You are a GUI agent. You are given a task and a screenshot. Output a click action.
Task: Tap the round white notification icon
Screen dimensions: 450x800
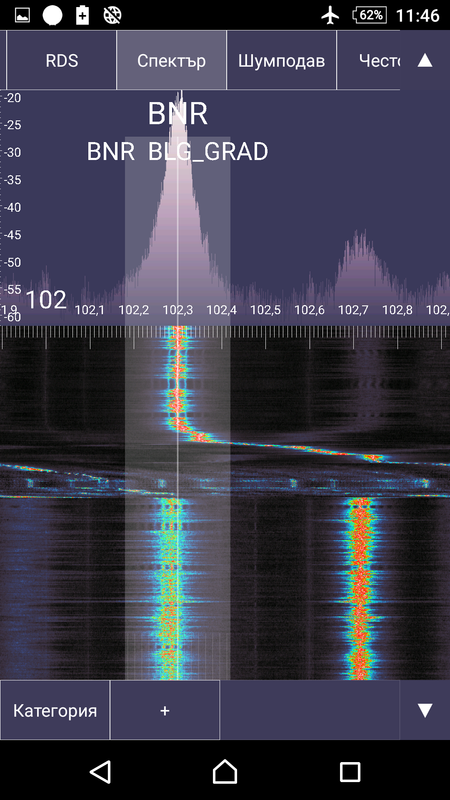pos(53,15)
